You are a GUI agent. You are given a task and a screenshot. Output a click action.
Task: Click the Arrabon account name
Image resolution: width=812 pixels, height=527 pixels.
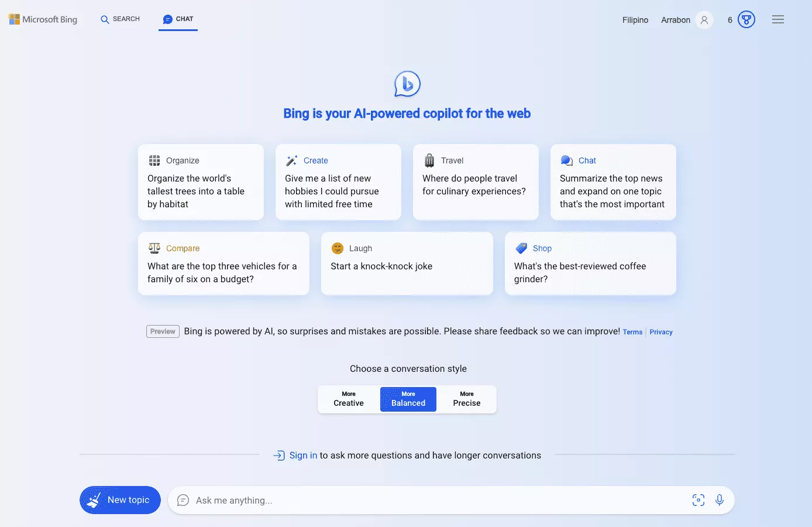point(676,20)
